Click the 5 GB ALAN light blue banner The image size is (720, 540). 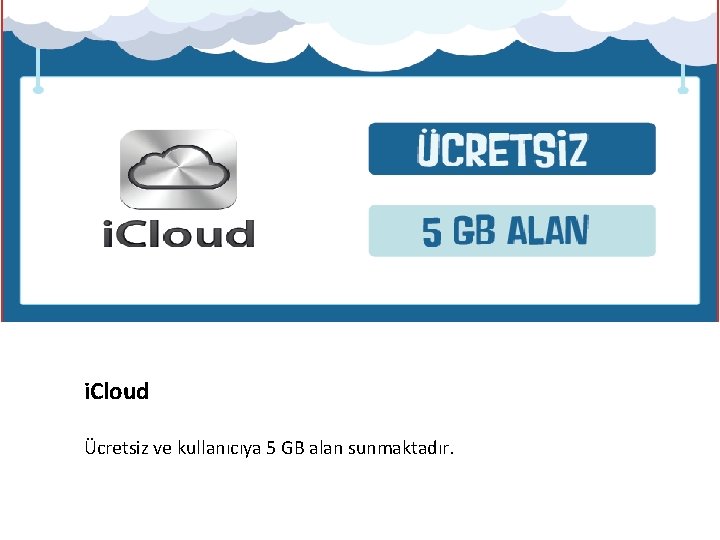pos(512,231)
